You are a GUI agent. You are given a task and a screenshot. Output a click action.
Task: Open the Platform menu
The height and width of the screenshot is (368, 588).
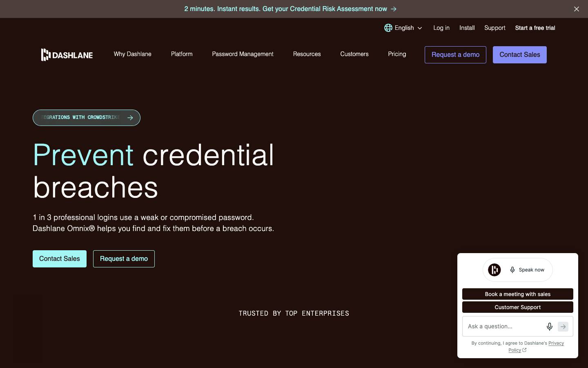coord(182,54)
